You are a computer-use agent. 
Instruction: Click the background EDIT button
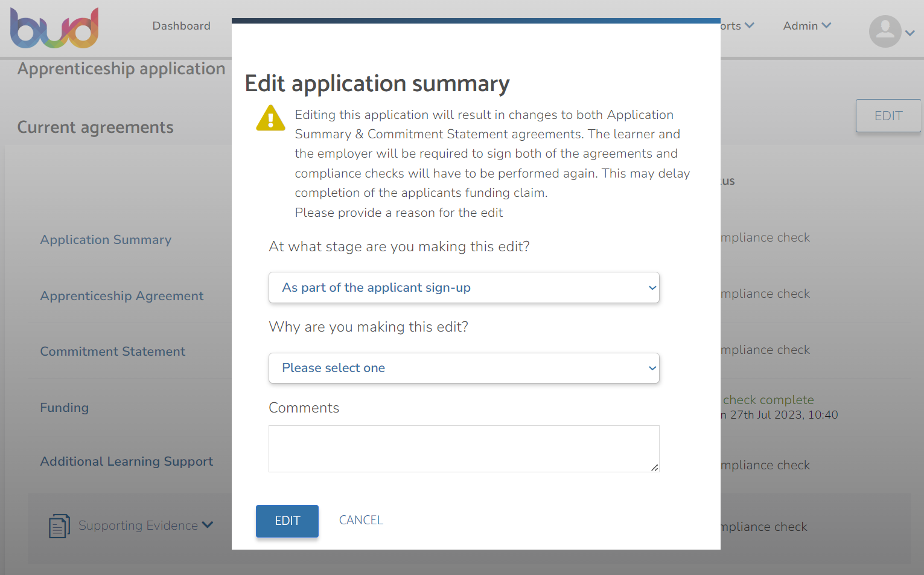click(888, 115)
